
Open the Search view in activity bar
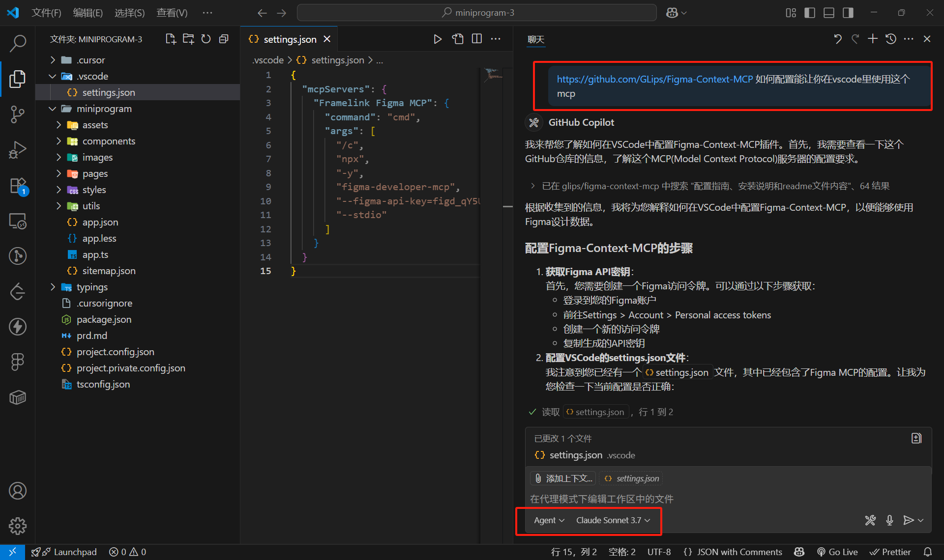18,43
